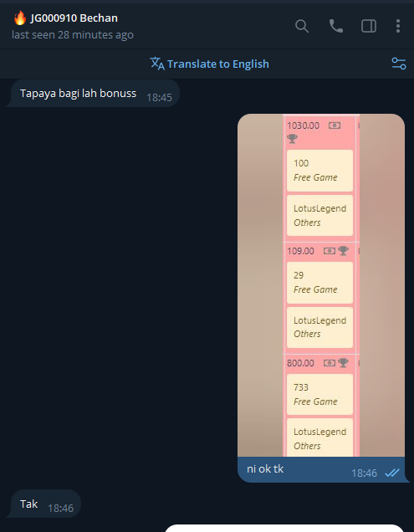Open search in this chat
Image resolution: width=414 pixels, height=532 pixels.
tap(302, 26)
